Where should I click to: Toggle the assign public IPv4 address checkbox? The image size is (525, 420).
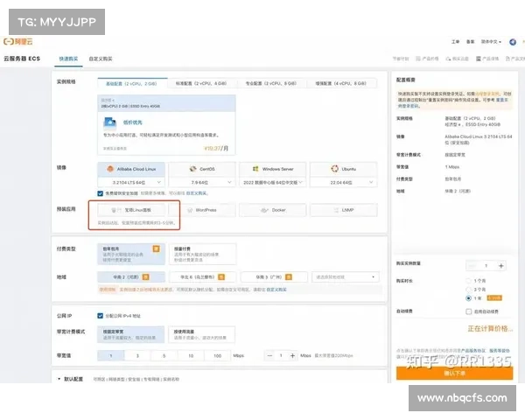(100, 316)
